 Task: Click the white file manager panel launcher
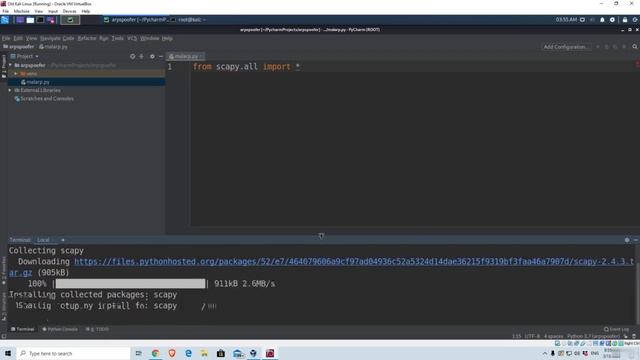click(x=30, y=20)
